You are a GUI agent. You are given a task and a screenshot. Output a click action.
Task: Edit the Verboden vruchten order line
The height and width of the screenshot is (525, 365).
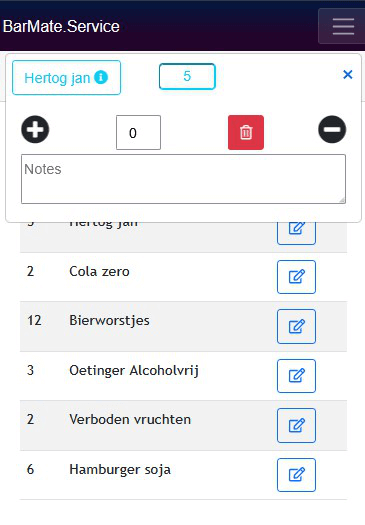point(296,425)
